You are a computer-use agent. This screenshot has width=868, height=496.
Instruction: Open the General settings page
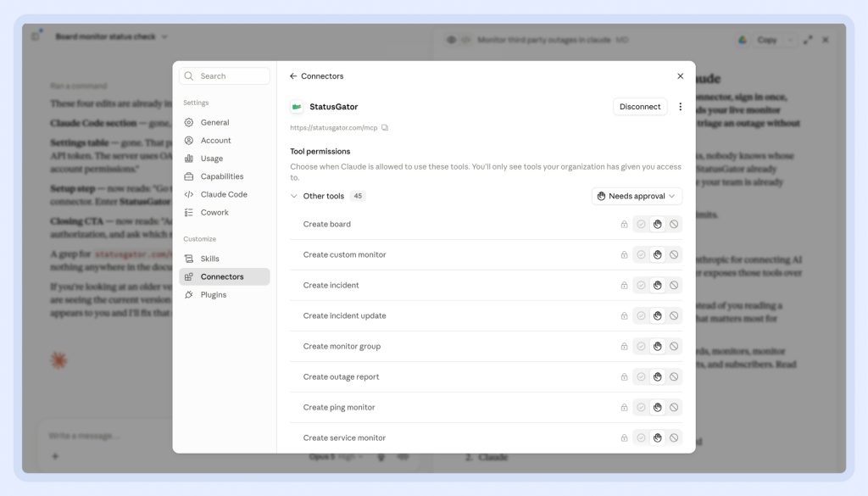point(224,122)
